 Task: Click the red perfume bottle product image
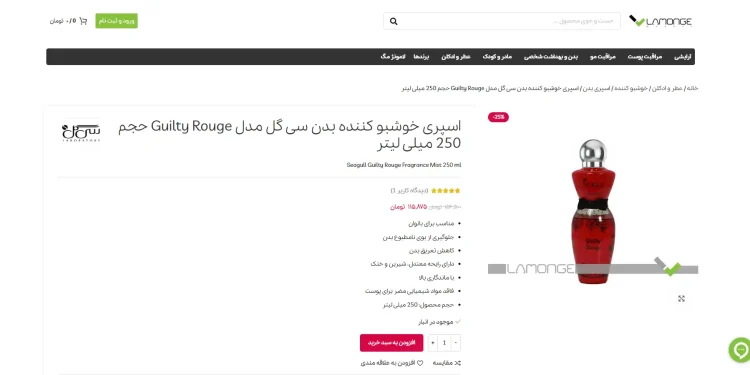click(x=593, y=210)
